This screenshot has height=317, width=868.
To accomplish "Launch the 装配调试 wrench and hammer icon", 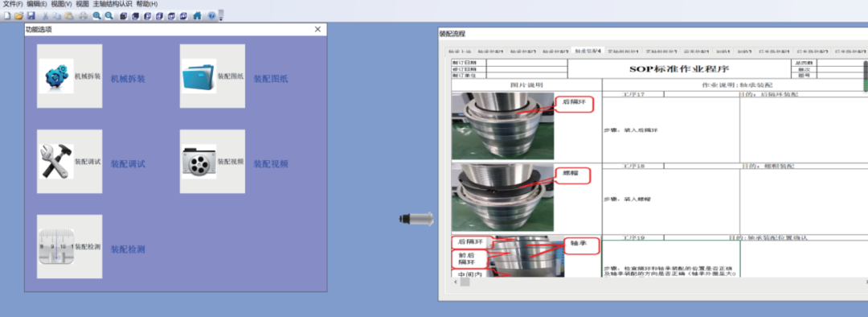I will (x=56, y=161).
